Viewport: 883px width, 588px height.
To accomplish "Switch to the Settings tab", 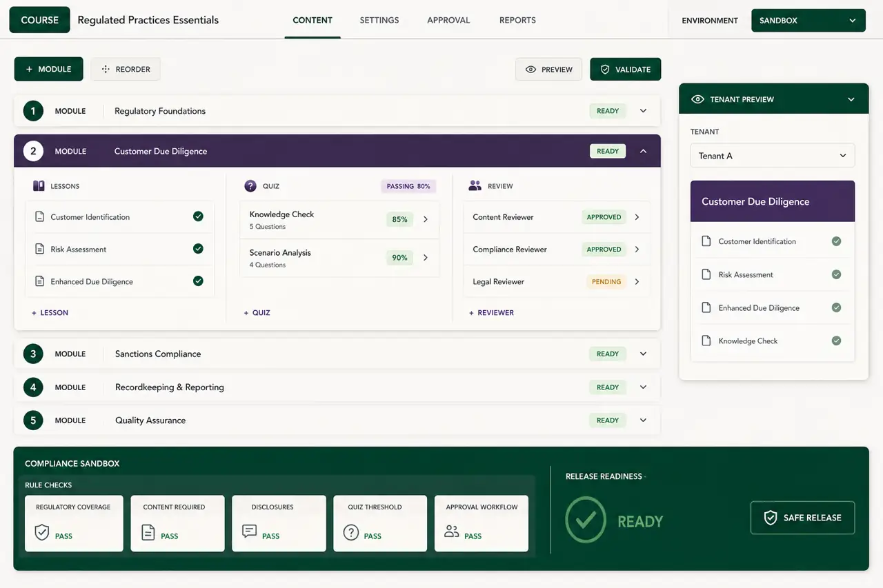I will point(379,20).
